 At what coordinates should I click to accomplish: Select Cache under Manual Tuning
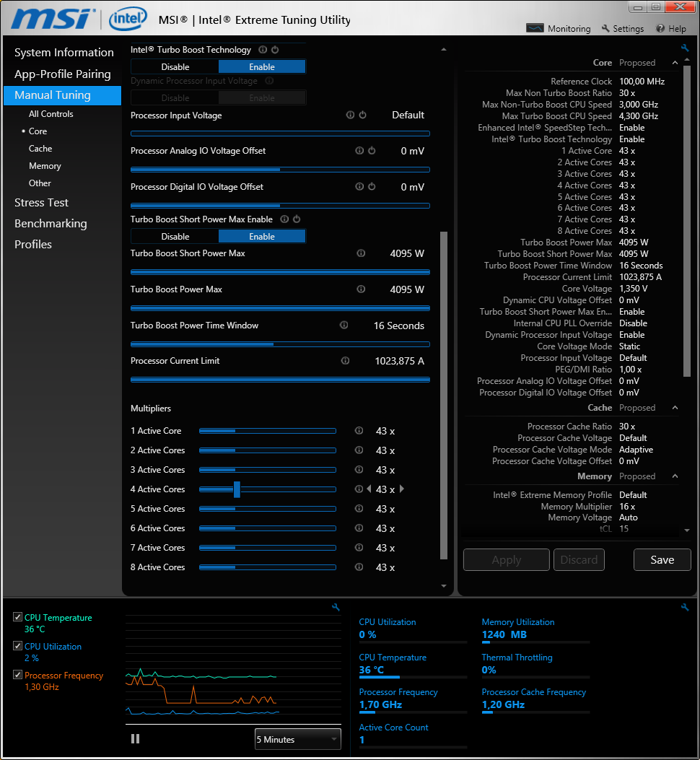pyautogui.click(x=40, y=148)
